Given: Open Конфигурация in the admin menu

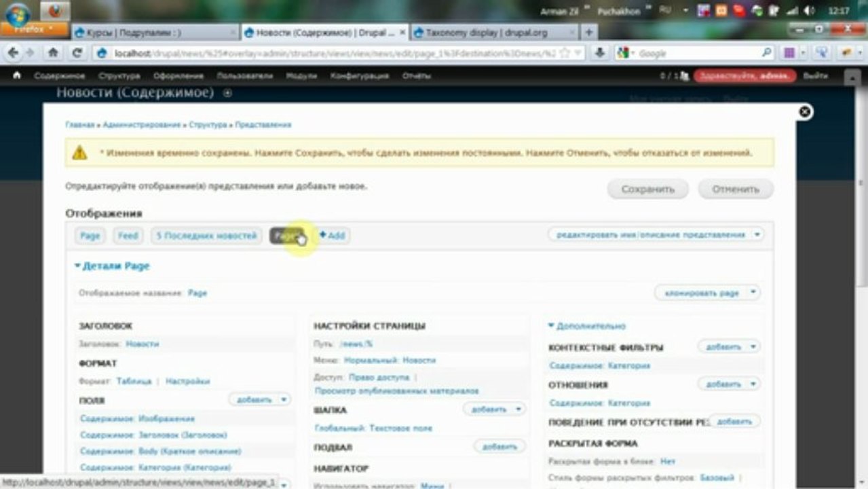Looking at the screenshot, I should tap(360, 76).
